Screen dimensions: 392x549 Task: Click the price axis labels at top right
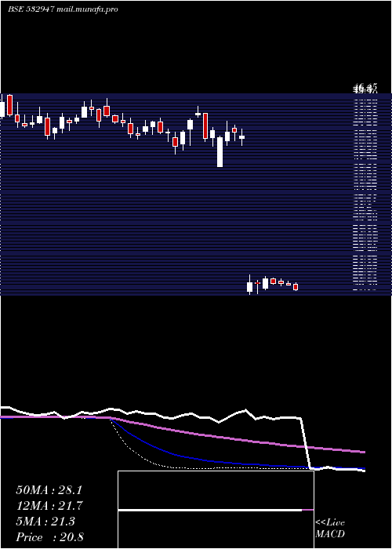pyautogui.click(x=365, y=88)
